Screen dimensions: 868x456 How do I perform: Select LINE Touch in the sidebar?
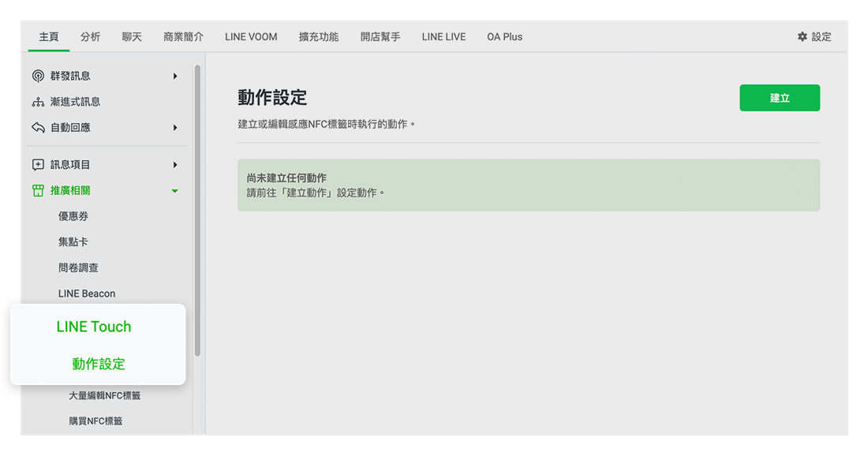(x=94, y=327)
